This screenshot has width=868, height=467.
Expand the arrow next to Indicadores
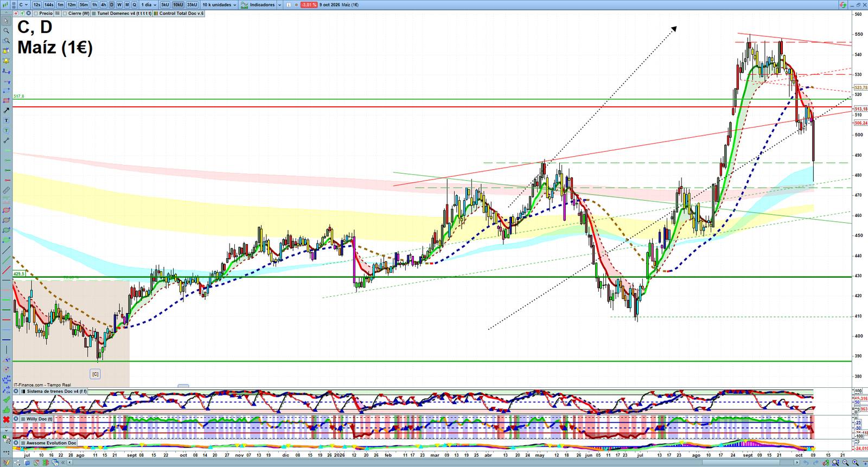click(279, 5)
